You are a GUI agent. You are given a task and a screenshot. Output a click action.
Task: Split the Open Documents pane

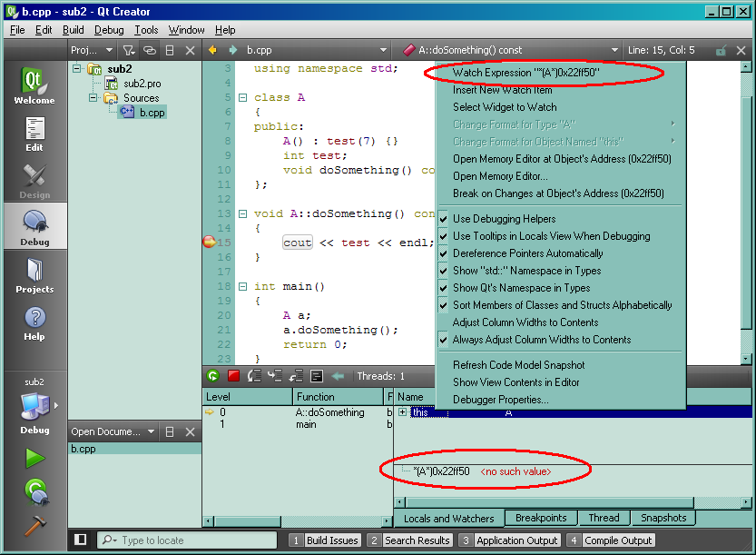[170, 431]
